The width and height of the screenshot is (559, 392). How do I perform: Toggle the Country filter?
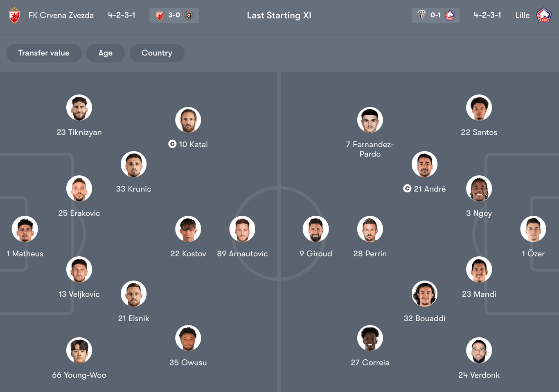pos(157,53)
